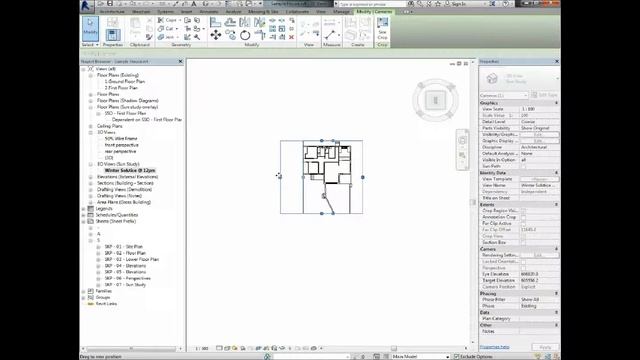Screen dimensions: 640x360
Task: Toggle the Perspective checkbox
Action: [x=523, y=268]
